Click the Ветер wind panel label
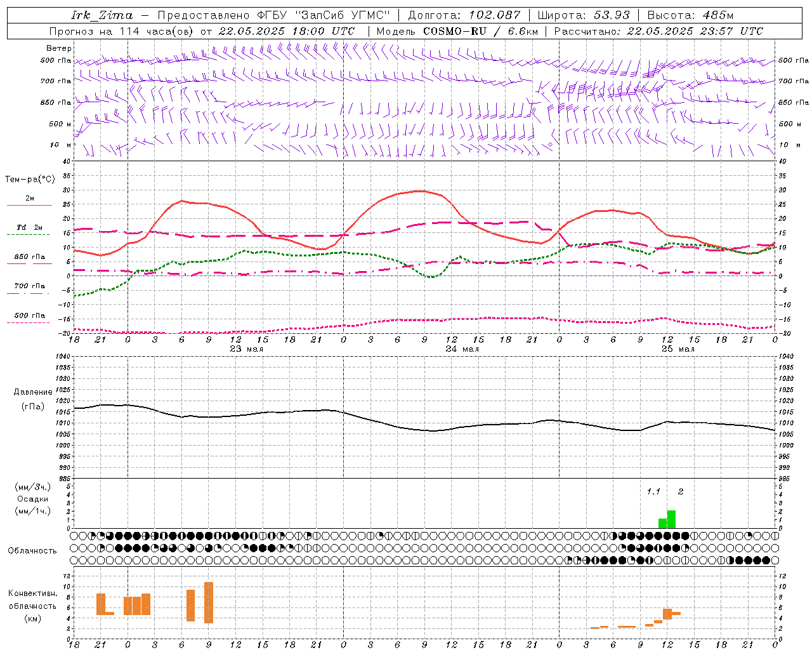812x650 pixels. [x=59, y=48]
